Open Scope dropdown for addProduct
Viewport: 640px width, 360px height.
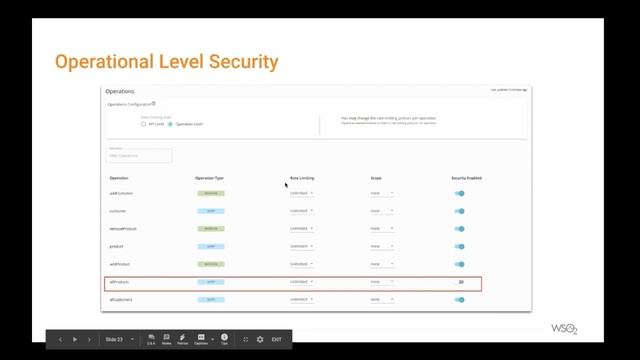[382, 264]
